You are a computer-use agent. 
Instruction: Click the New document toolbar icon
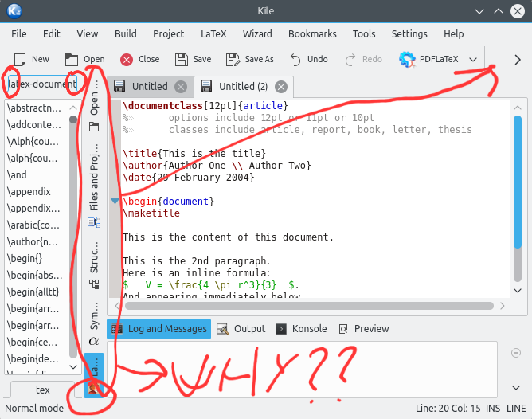(x=19, y=60)
